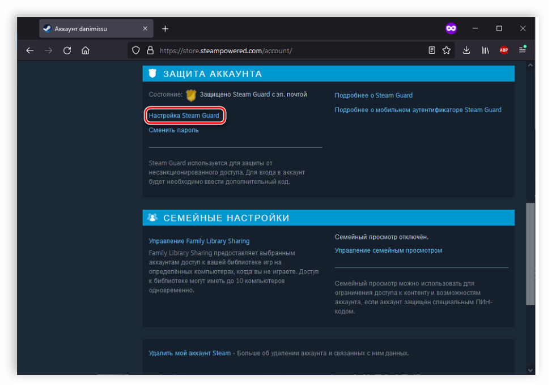Open Управление семейным просмотром link
The image size is (556, 392).
pyautogui.click(x=388, y=250)
